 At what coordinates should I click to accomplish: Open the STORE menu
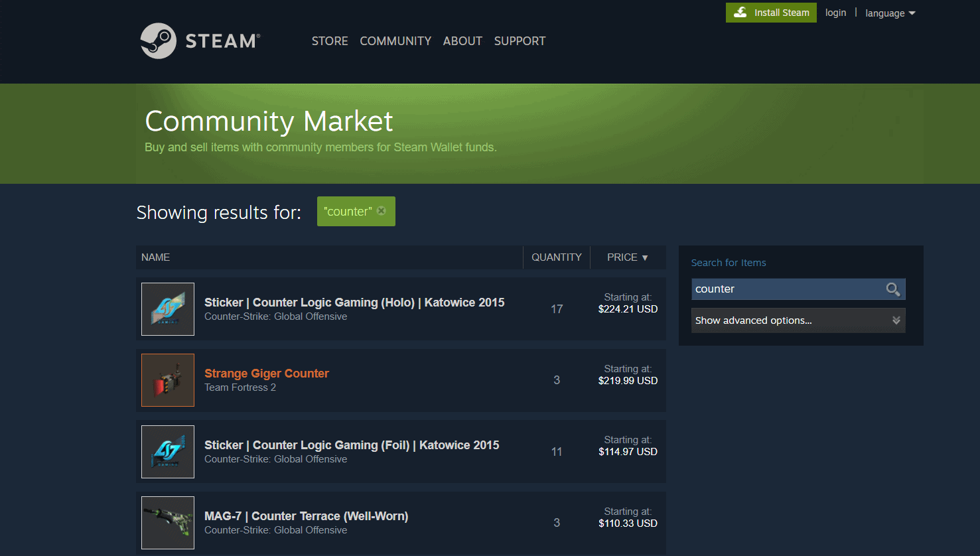(x=330, y=41)
